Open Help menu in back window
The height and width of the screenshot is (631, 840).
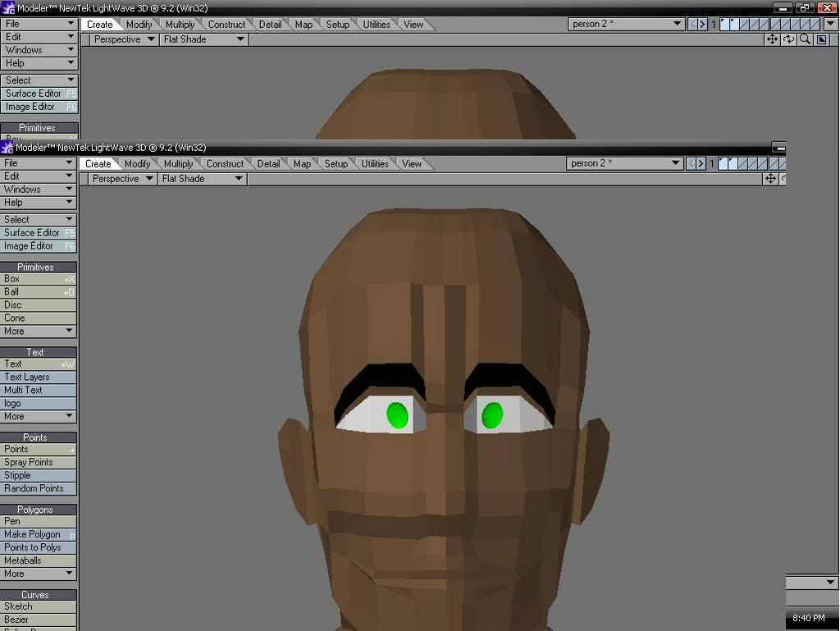coord(39,63)
